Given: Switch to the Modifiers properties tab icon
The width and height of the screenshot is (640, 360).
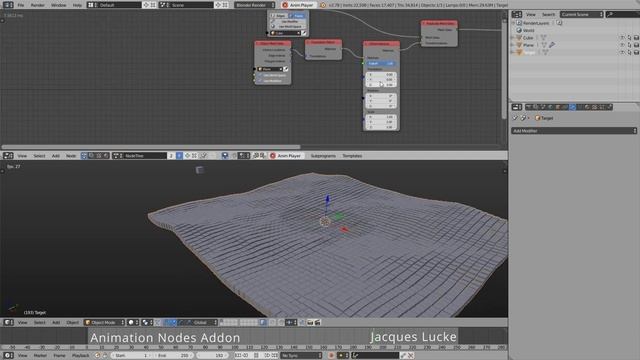Looking at the screenshot, I should pyautogui.click(x=573, y=107).
